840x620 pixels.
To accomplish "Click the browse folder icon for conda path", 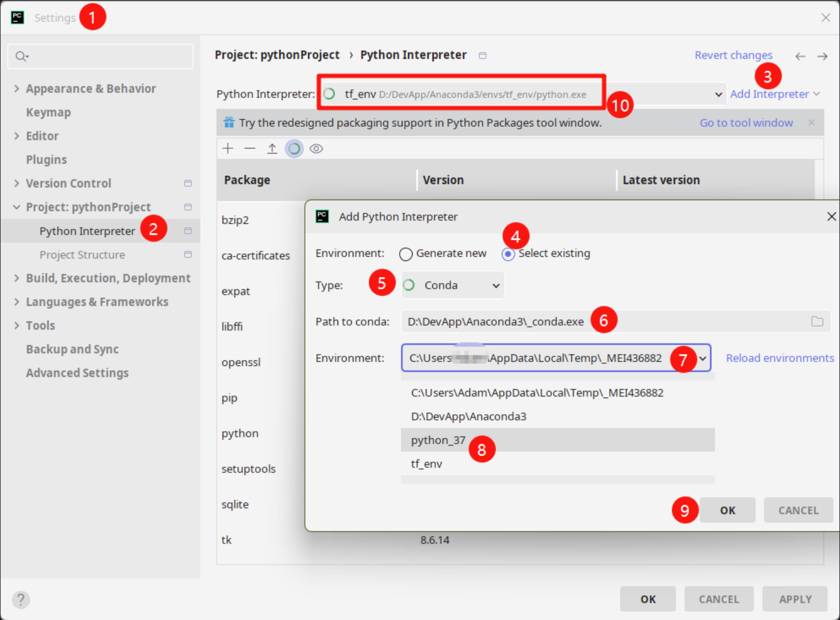I will click(817, 322).
